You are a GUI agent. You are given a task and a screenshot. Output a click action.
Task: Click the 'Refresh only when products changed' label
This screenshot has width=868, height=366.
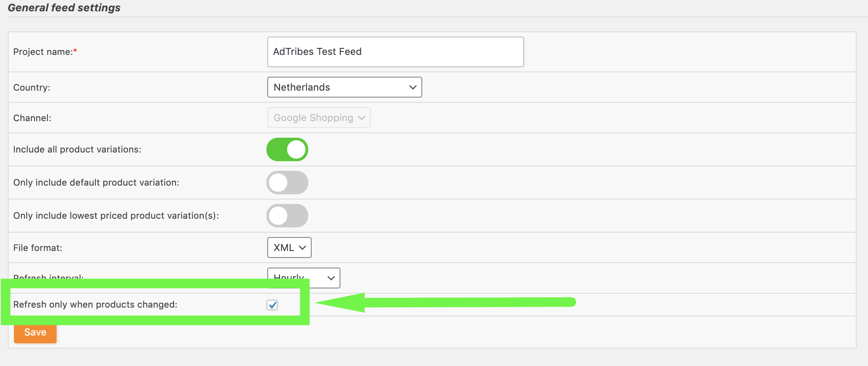(x=95, y=305)
